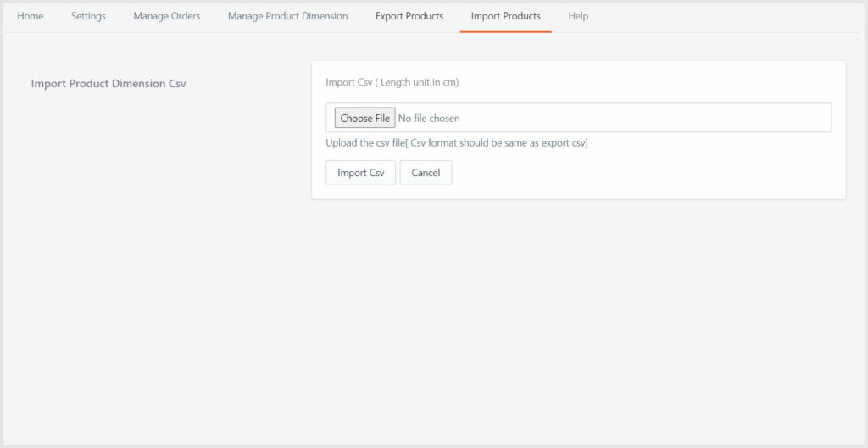Select the Import Products tab
Viewport: 868px width, 448px height.
[505, 16]
